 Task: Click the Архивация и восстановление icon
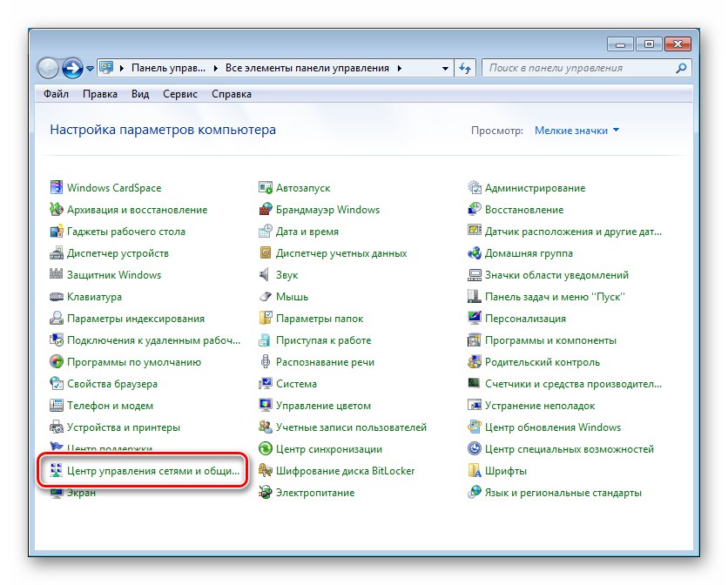coord(57,210)
